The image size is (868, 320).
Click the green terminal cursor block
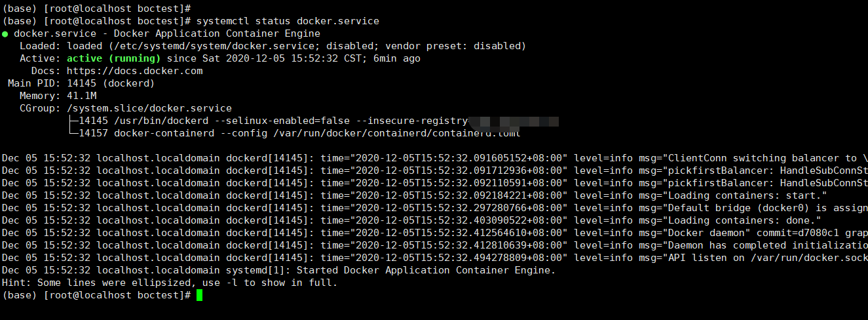pos(200,295)
